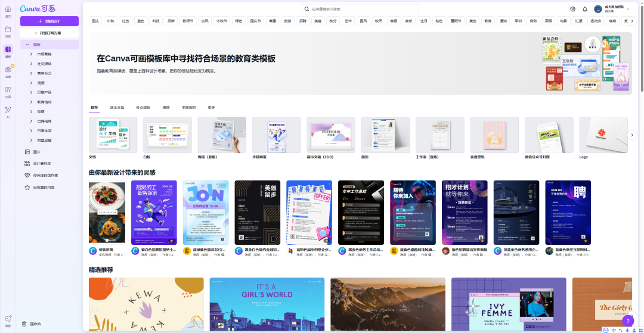Image resolution: width=644 pixels, height=333 pixels.
Task: Click the 升级订阅方案 button
Action: 49,33
